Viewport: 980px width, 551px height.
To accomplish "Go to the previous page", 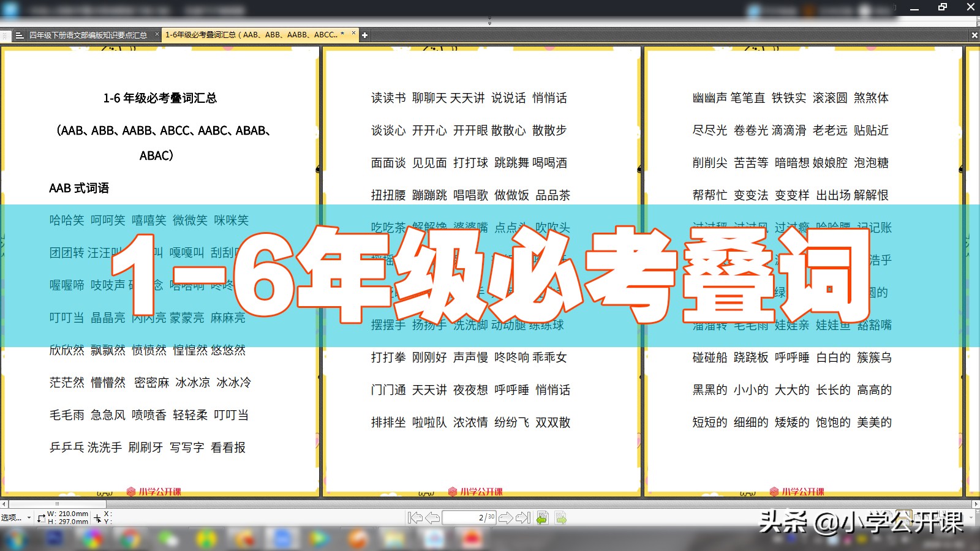I will (x=432, y=518).
